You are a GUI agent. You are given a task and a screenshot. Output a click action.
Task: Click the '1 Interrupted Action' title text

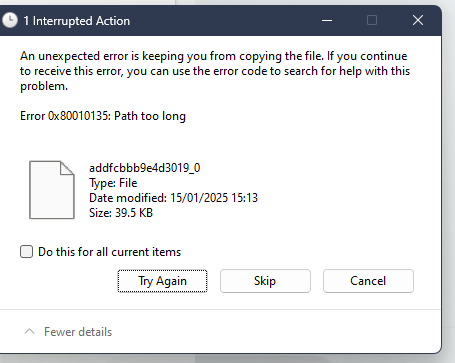[77, 21]
